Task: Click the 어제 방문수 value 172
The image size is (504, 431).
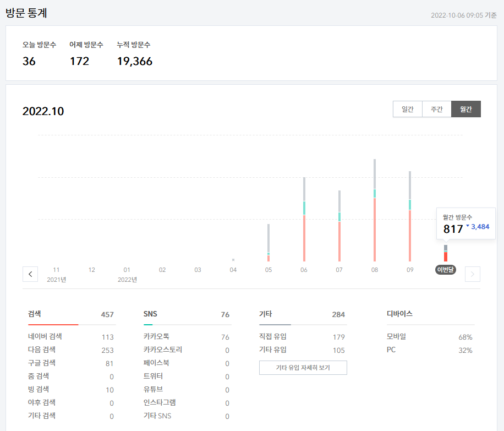Action: coord(79,61)
